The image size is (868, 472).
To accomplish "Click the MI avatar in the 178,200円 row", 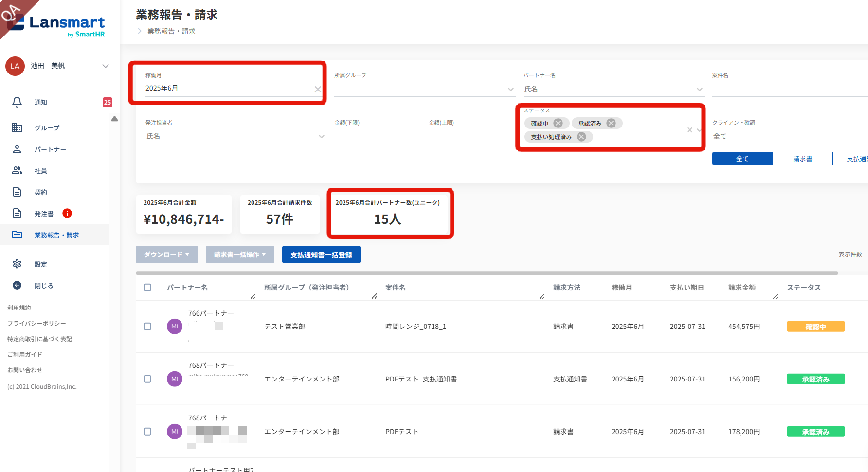I will (175, 432).
